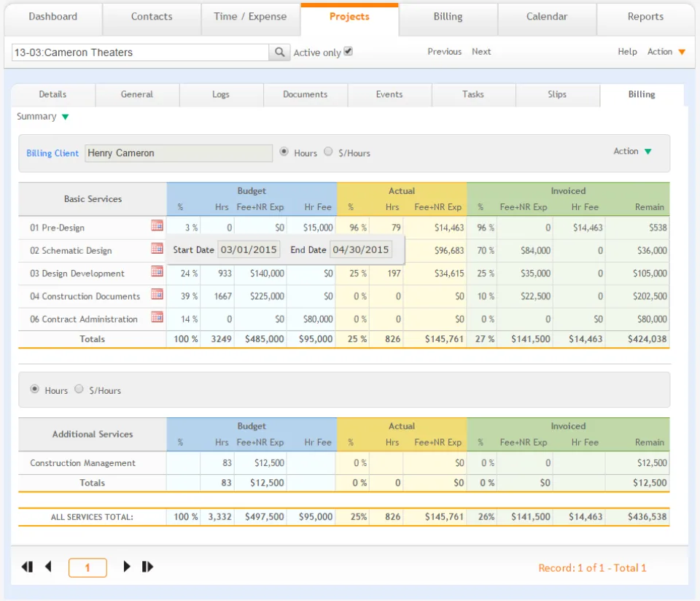Switch to the General sub-tab
700x601 pixels.
(x=137, y=95)
